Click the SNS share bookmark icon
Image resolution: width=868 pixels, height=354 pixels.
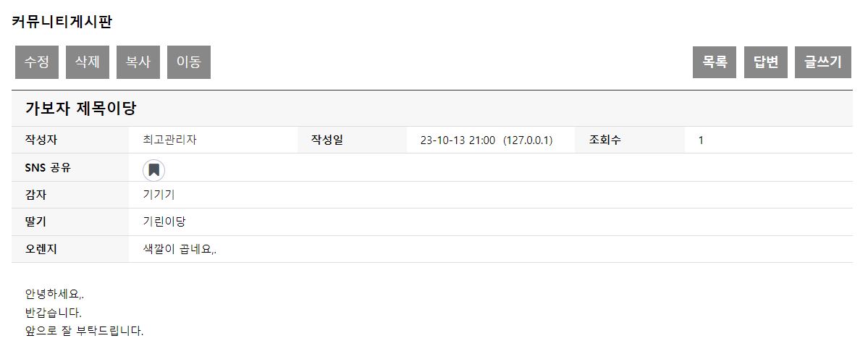[x=153, y=170]
